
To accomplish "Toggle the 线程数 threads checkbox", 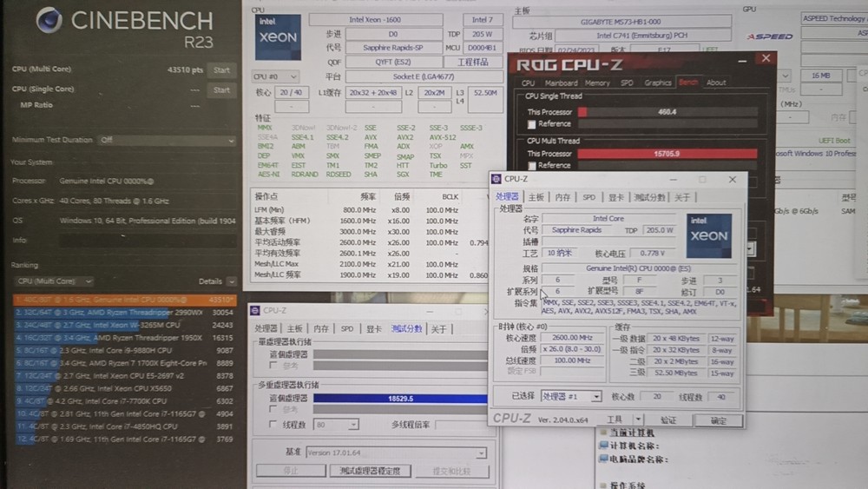I will pos(273,424).
